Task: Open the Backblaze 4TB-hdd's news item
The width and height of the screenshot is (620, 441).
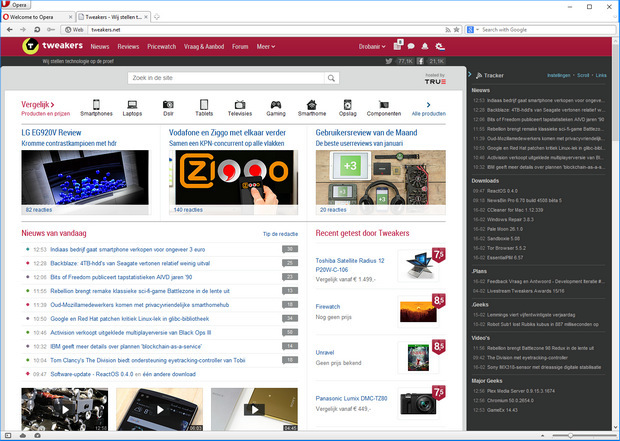Action: (x=130, y=263)
